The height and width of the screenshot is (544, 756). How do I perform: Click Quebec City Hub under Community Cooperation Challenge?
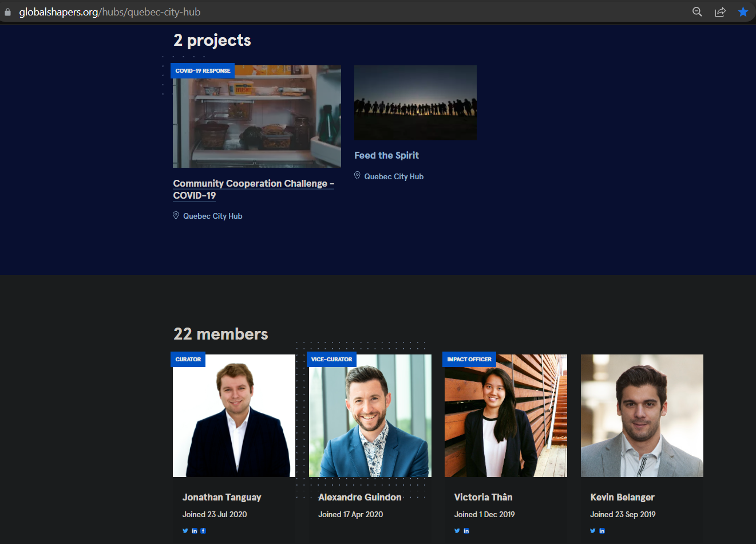coord(212,216)
